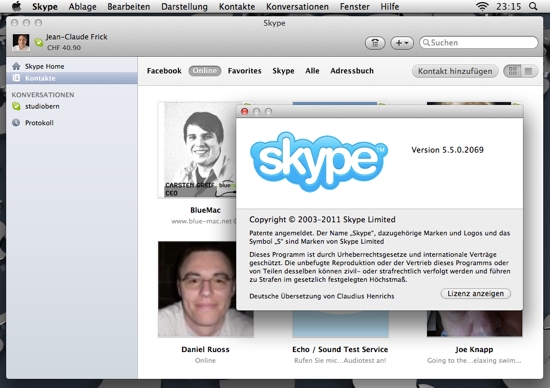Open the Adressbuch tab
Screen dimensions: 550x388
pos(352,71)
